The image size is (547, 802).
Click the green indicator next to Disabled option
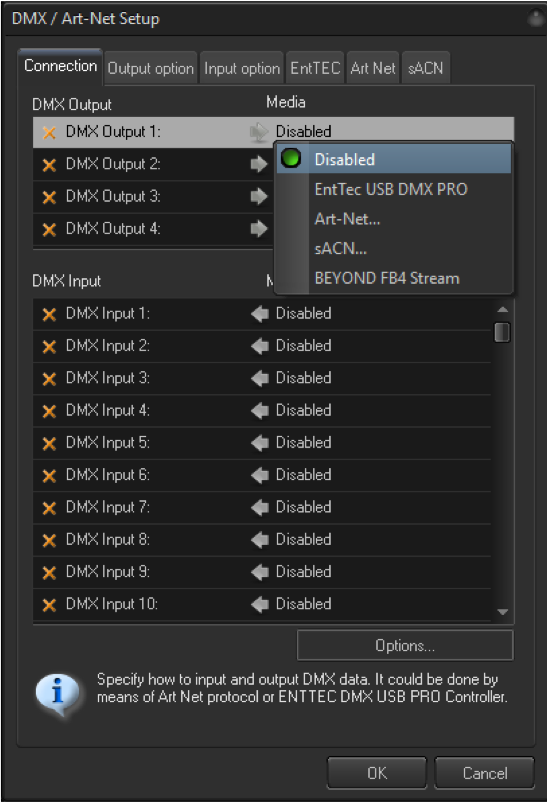click(291, 159)
